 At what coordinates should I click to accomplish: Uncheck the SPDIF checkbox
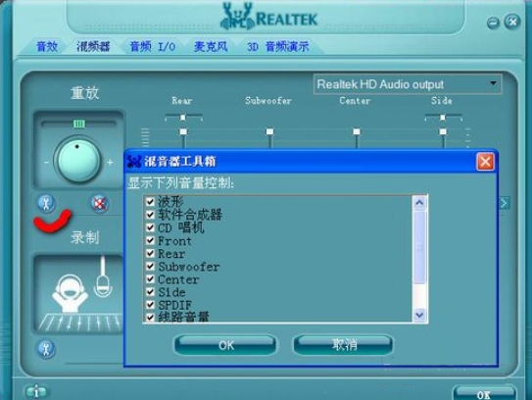pyautogui.click(x=150, y=305)
